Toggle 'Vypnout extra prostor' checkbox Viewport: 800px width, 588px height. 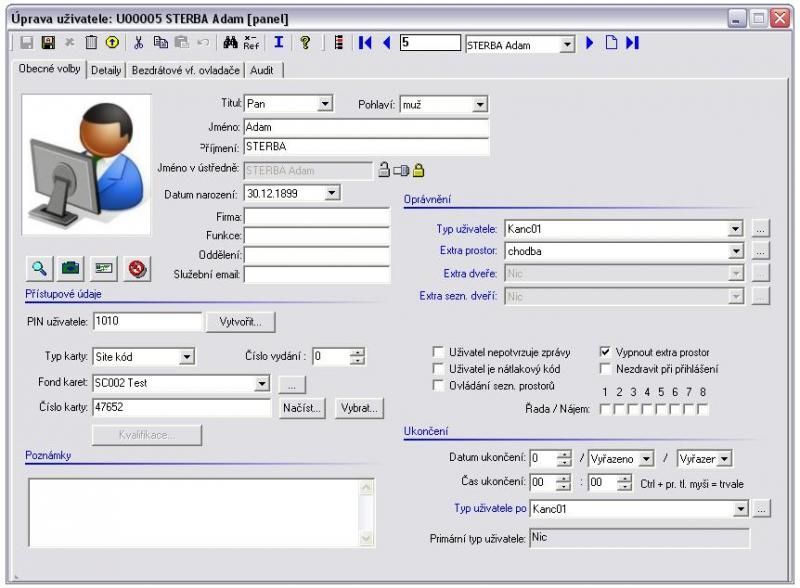[x=605, y=352]
